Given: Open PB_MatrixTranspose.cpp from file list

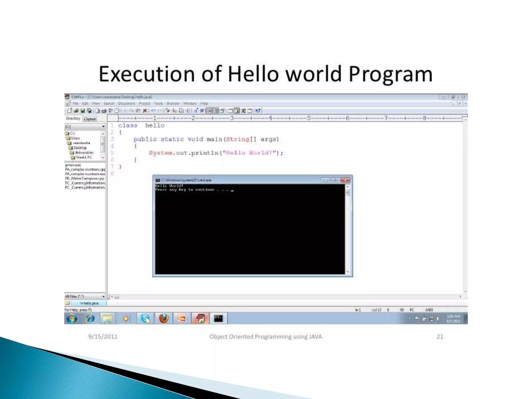Looking at the screenshot, I should coord(84,178).
